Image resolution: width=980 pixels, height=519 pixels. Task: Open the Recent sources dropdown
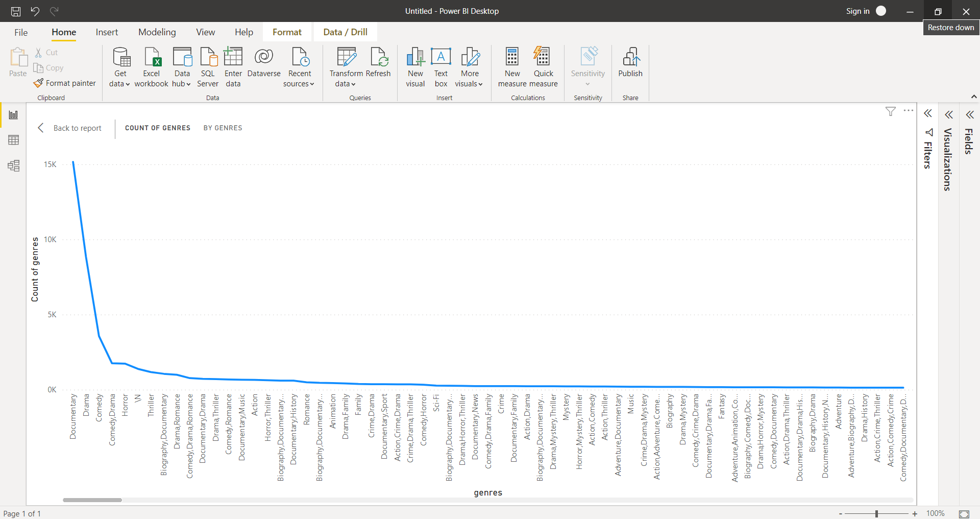[x=299, y=66]
